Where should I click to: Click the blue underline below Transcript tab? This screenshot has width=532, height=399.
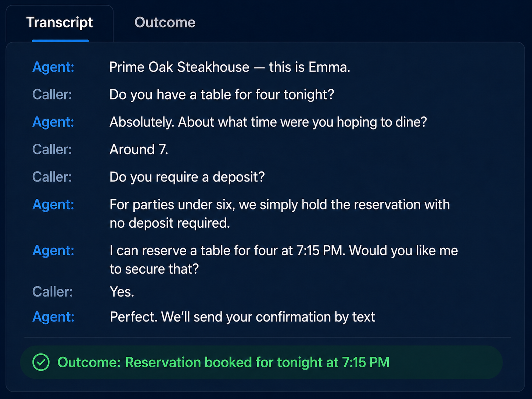(60, 40)
